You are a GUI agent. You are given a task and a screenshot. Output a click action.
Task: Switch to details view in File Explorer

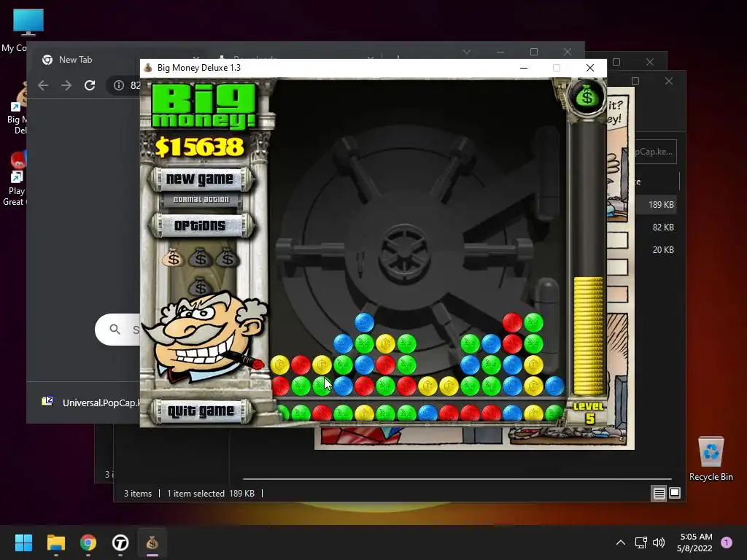pos(659,494)
